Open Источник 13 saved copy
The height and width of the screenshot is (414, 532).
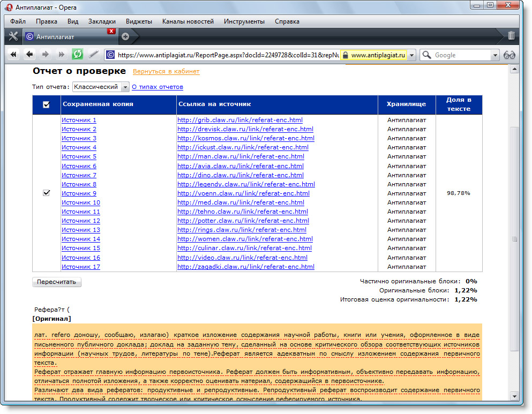[81, 230]
